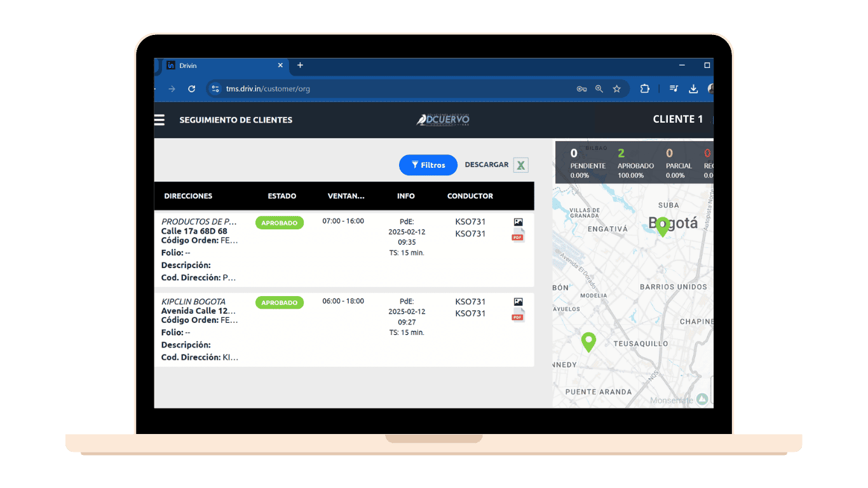Viewport: 868px width, 488px height.
Task: Click the 07:00 - 16:00 time window
Action: click(343, 221)
